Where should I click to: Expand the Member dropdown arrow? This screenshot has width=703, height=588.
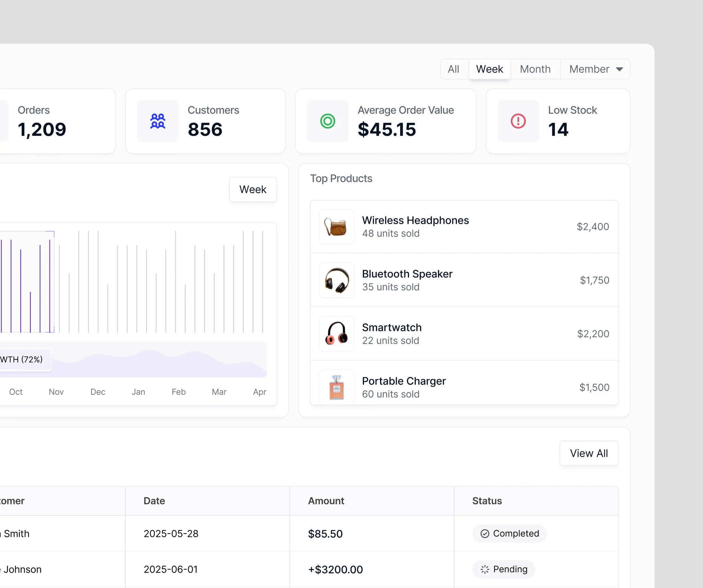tap(619, 69)
